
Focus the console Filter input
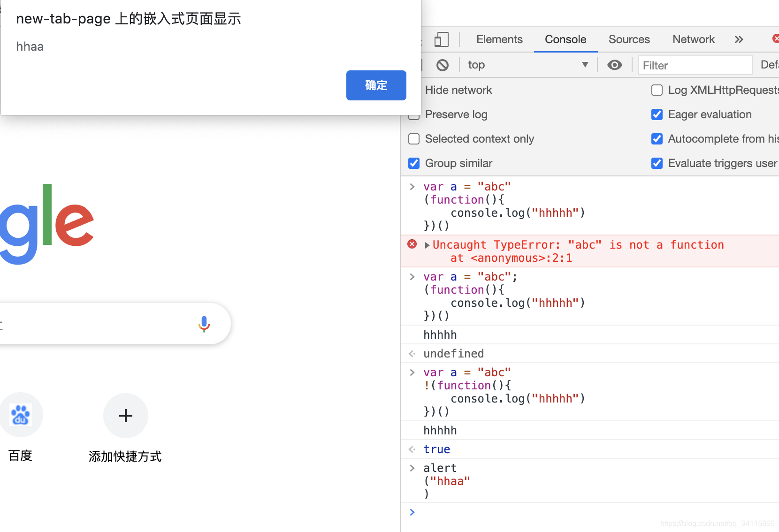(x=695, y=65)
